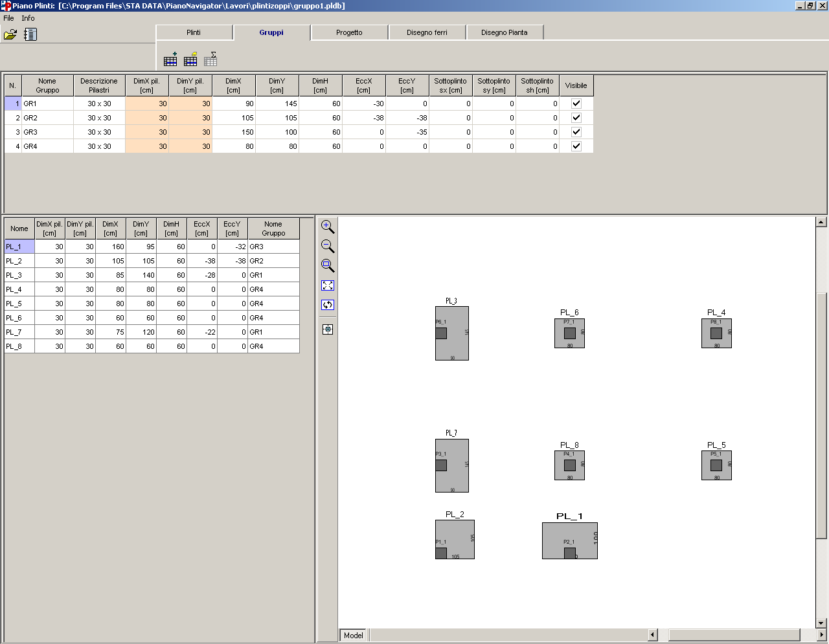This screenshot has width=829, height=644.
Task: Click the sigma table summary icon
Action: coord(210,60)
